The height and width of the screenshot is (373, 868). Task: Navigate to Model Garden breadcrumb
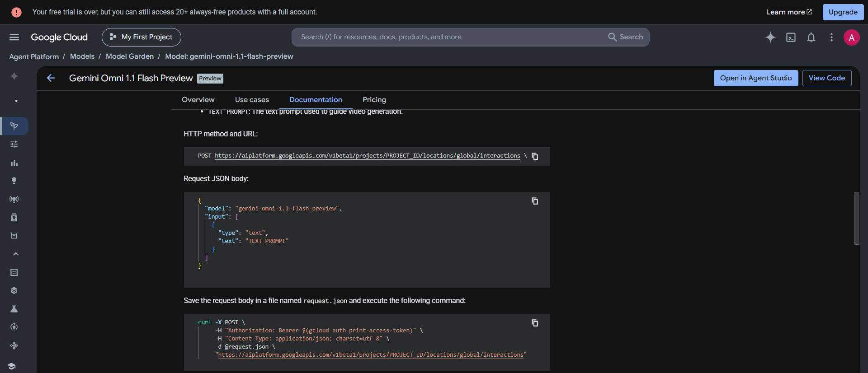click(130, 56)
